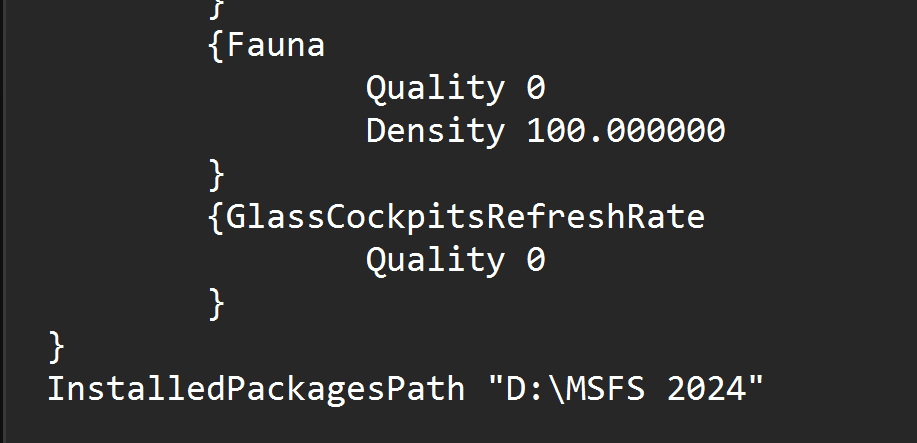Place cursor on Fauna Quality 0 value
The width and height of the screenshot is (917, 443).
click(x=536, y=88)
